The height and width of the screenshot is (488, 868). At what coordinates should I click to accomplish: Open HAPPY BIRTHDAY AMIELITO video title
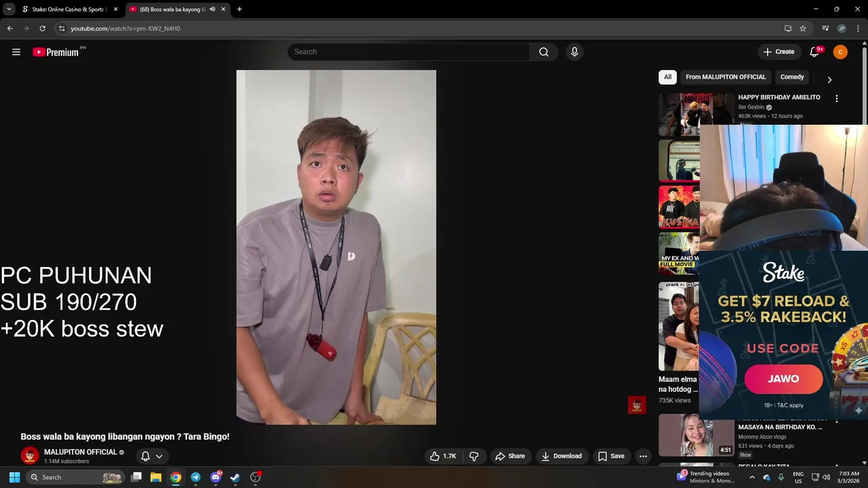(779, 98)
